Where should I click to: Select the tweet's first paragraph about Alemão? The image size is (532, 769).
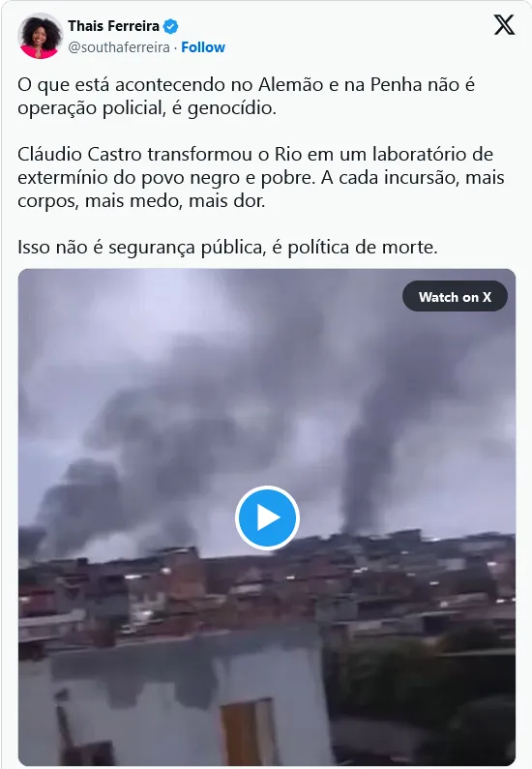click(x=246, y=96)
